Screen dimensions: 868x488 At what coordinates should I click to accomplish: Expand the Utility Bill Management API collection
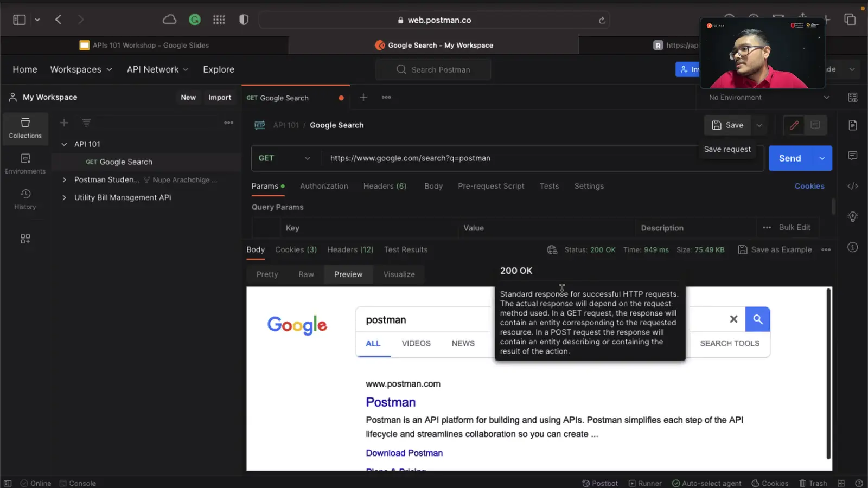pos(64,197)
